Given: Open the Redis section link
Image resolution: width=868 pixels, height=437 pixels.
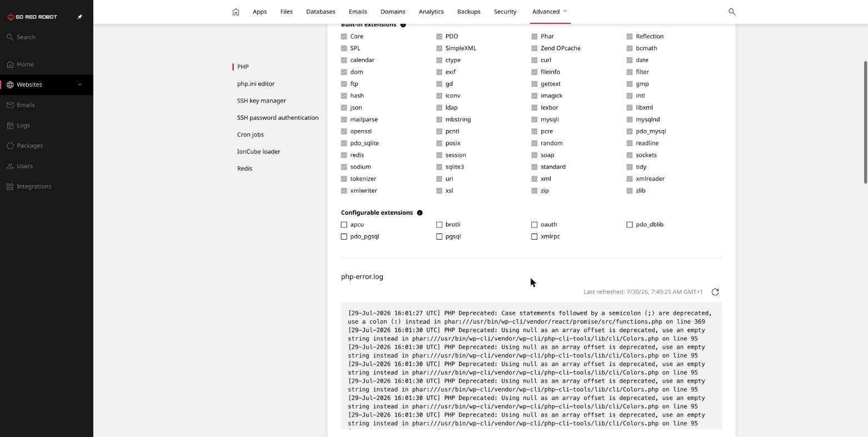Looking at the screenshot, I should pyautogui.click(x=245, y=168).
